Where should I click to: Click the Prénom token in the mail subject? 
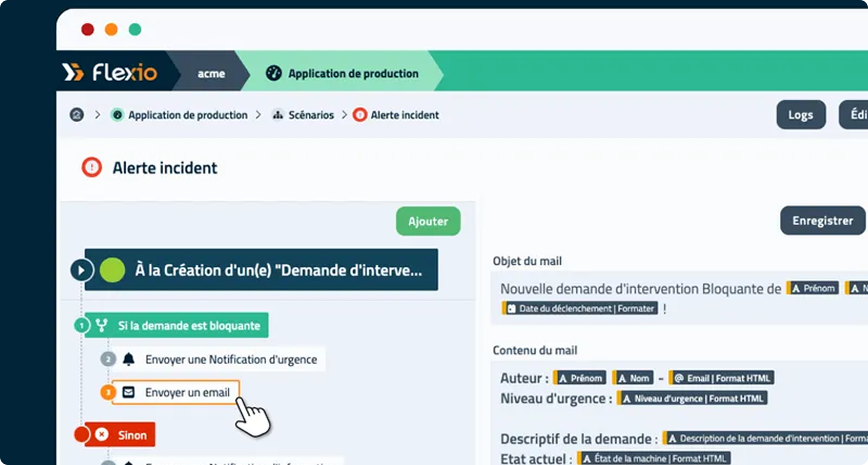tap(813, 288)
